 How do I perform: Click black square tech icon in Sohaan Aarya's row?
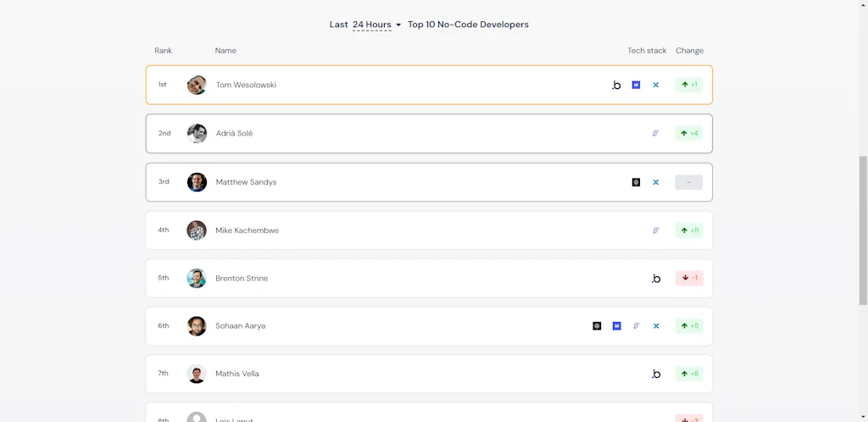point(597,325)
